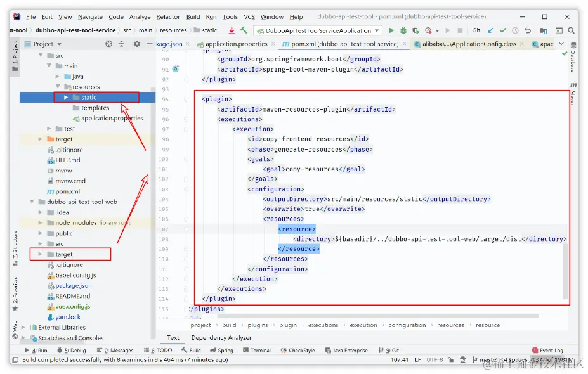Viewport: 588px width, 374px height.
Task: Open the 5: Debug tool window
Action: pyautogui.click(x=71, y=351)
